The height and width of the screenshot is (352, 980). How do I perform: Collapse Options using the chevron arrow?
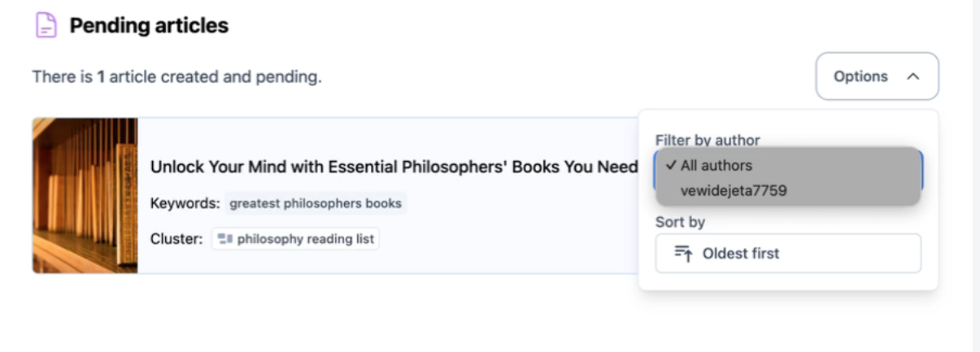912,76
